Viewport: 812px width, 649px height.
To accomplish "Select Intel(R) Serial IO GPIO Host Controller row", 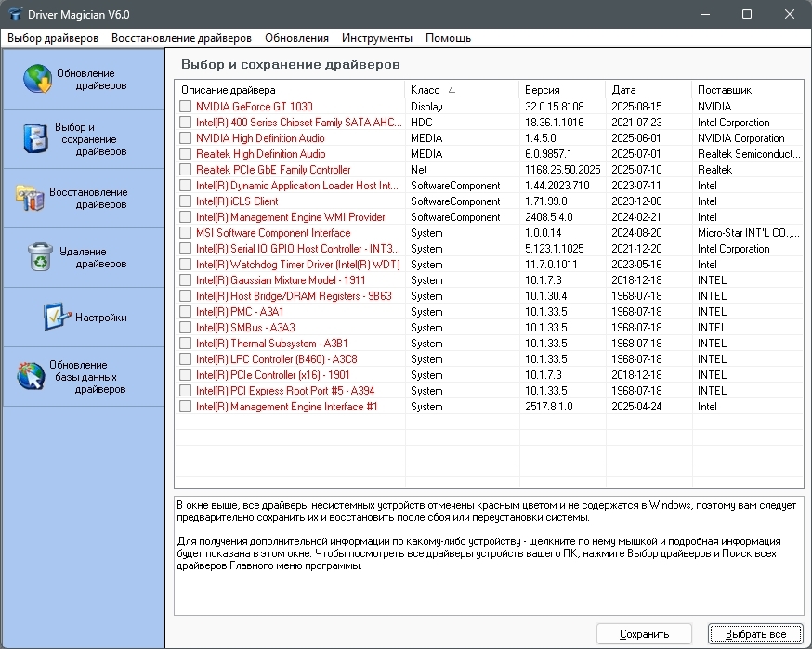I will coord(489,249).
